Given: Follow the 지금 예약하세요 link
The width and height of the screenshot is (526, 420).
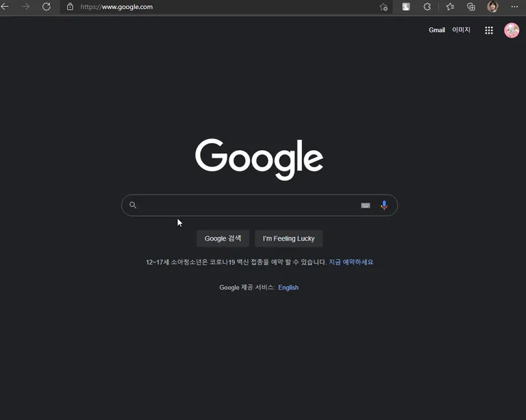Looking at the screenshot, I should click(x=351, y=262).
